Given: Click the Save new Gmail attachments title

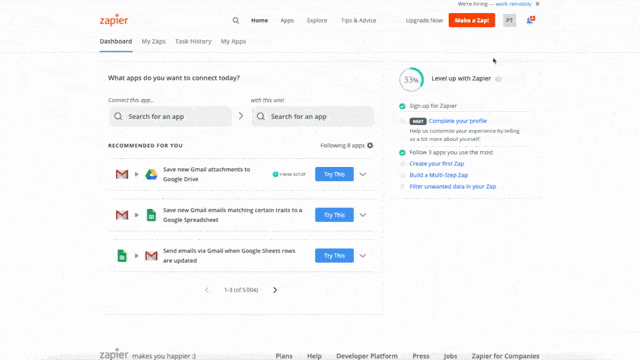Looking at the screenshot, I should click(207, 174).
